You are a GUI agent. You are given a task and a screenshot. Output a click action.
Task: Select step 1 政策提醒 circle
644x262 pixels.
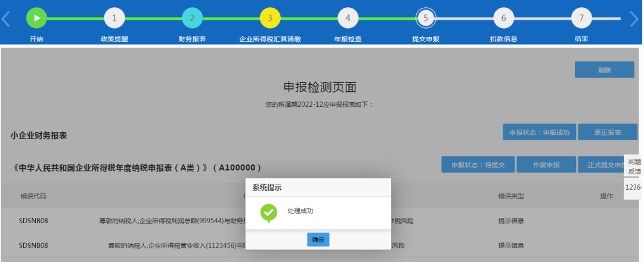click(114, 18)
